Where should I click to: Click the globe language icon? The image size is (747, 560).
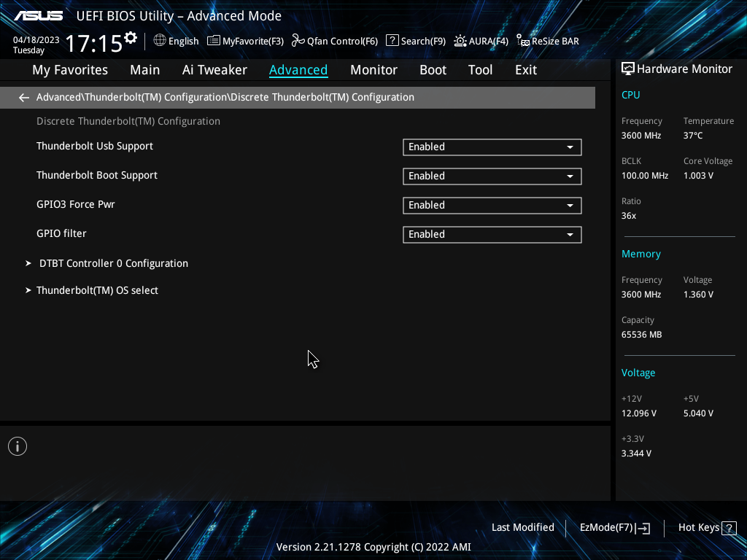160,41
